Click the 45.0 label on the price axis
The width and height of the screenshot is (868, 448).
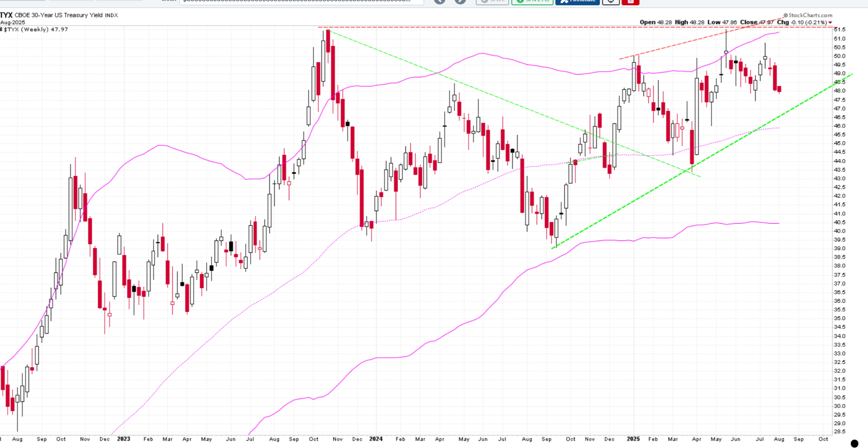pos(840,144)
